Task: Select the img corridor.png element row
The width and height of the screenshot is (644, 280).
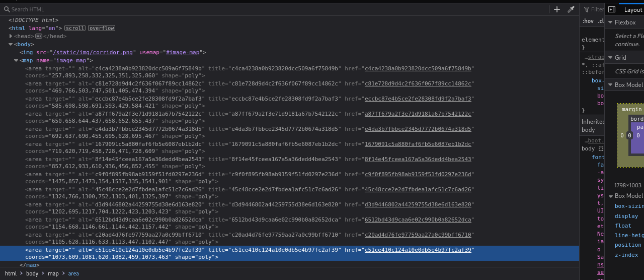Action: click(113, 52)
